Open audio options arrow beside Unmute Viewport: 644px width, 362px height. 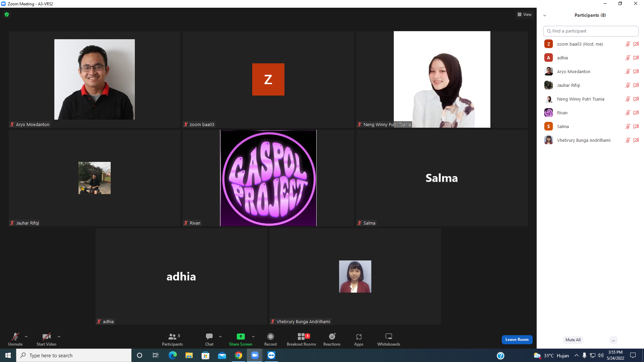pyautogui.click(x=26, y=337)
